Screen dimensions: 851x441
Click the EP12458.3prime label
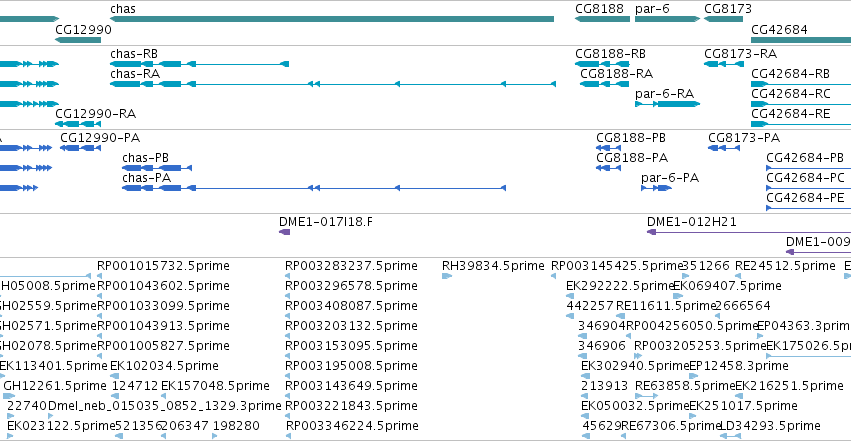pyautogui.click(x=739, y=366)
